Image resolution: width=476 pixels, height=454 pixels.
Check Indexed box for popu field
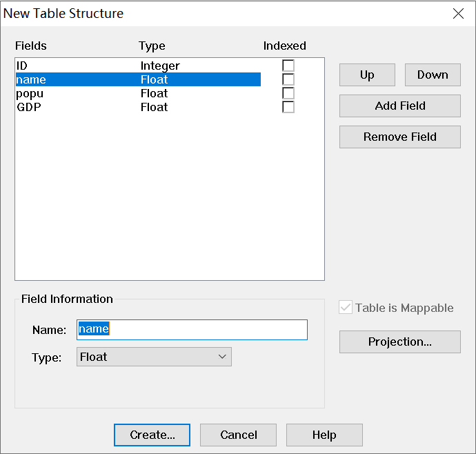(x=288, y=93)
